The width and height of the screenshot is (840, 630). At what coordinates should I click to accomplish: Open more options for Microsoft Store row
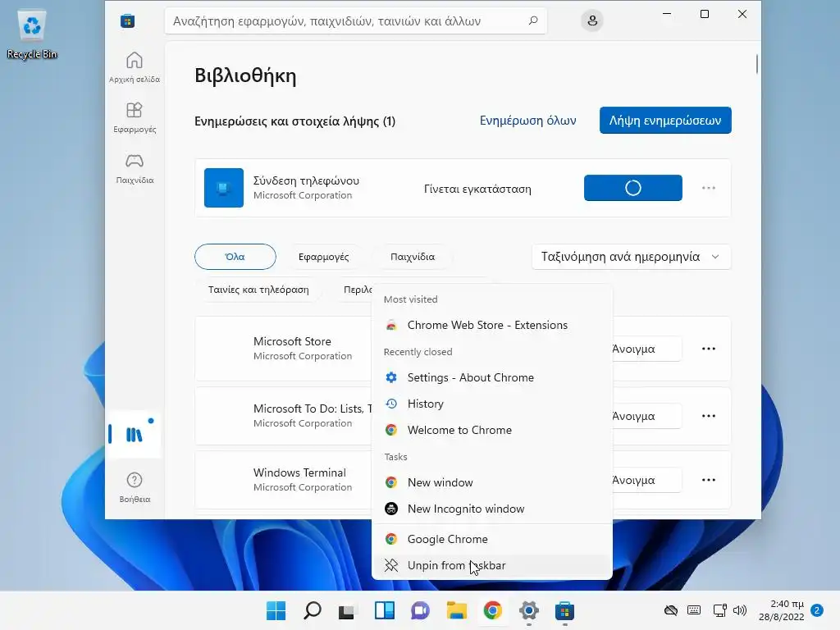(709, 349)
